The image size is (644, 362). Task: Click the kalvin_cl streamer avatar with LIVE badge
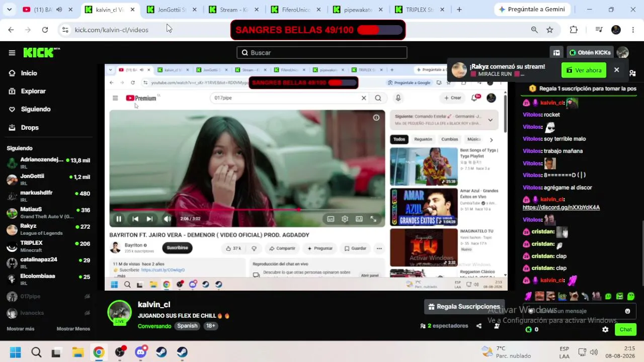click(120, 313)
